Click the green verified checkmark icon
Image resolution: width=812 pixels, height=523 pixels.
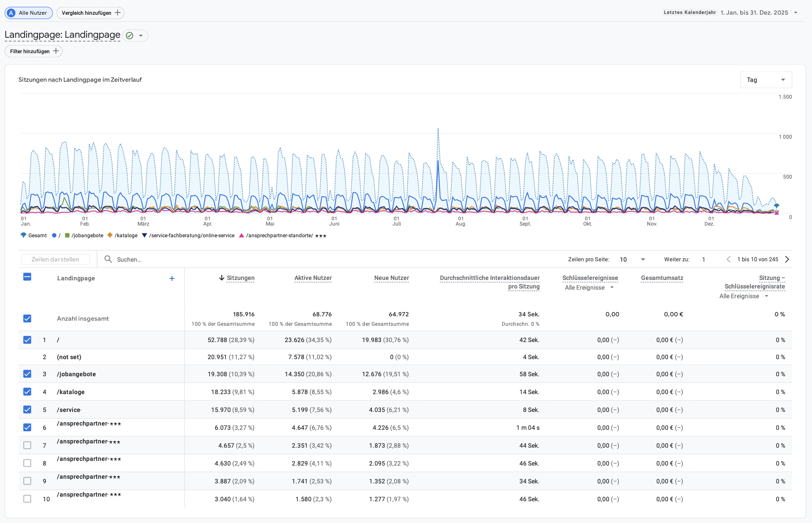[x=130, y=36]
